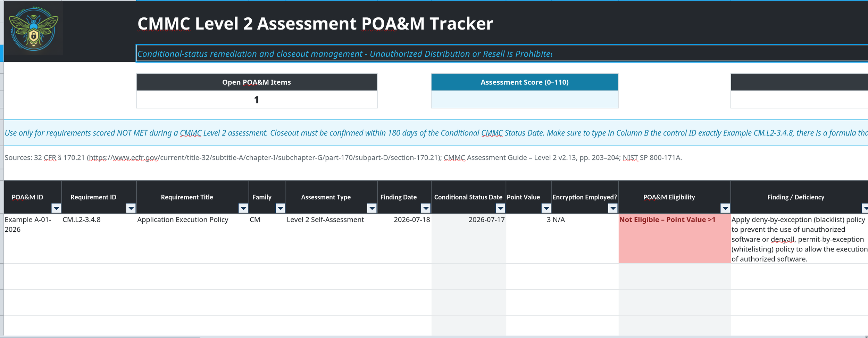Open the Family column filter dropdown
The width and height of the screenshot is (868, 338).
point(280,208)
